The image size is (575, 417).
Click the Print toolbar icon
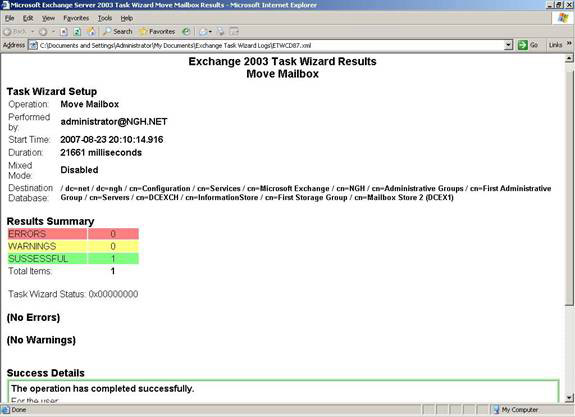coord(221,32)
